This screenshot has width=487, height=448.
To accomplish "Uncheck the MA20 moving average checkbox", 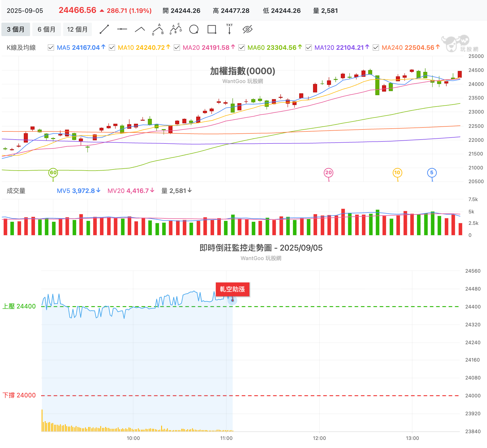I will coord(177,48).
